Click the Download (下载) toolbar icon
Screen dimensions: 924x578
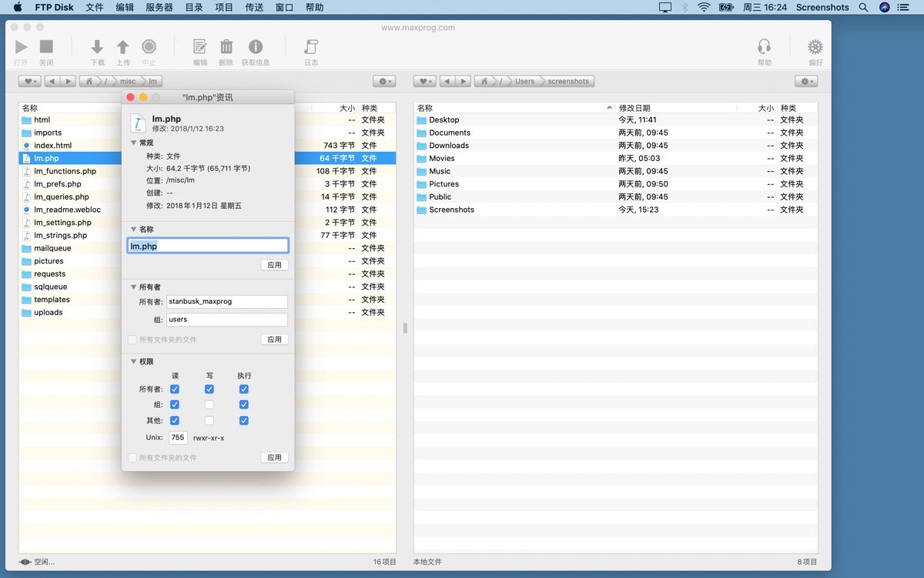[x=97, y=48]
